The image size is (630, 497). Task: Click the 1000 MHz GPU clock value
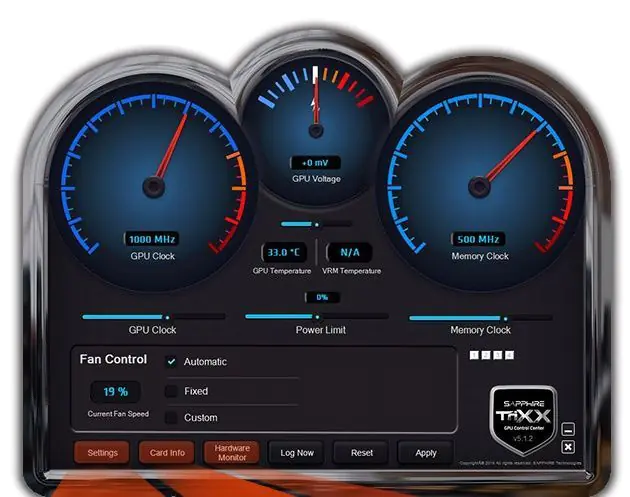pyautogui.click(x=151, y=239)
